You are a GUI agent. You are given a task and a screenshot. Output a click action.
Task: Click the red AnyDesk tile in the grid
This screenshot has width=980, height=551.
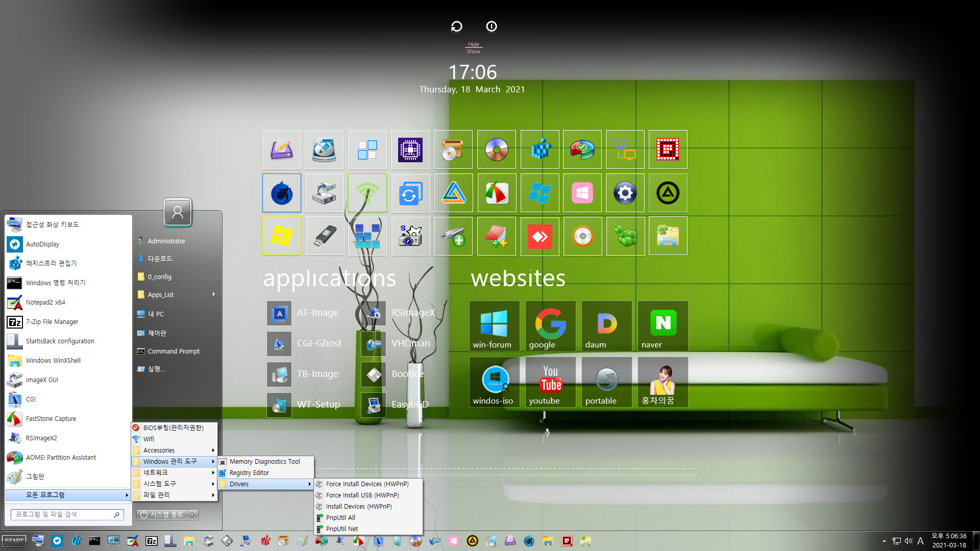click(540, 236)
